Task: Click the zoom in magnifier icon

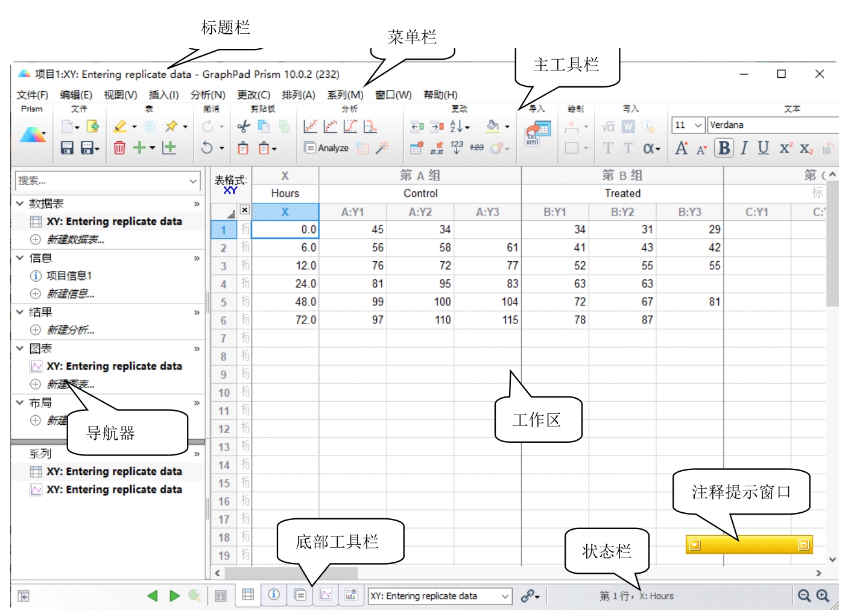Action: [x=823, y=596]
